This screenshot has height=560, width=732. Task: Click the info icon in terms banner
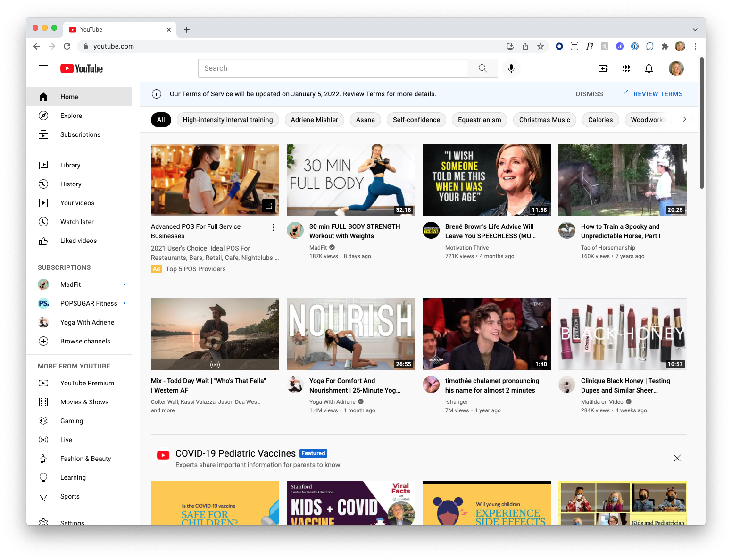[157, 94]
